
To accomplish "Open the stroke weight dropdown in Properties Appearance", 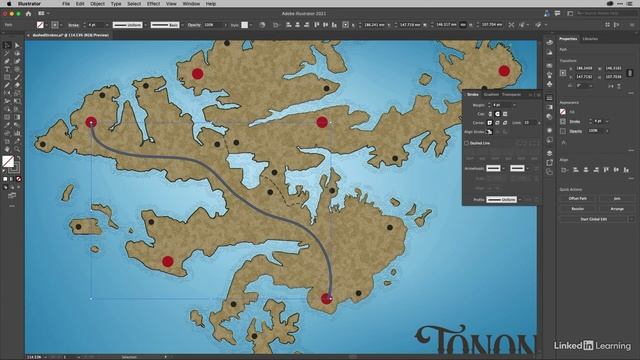I will coord(607,121).
